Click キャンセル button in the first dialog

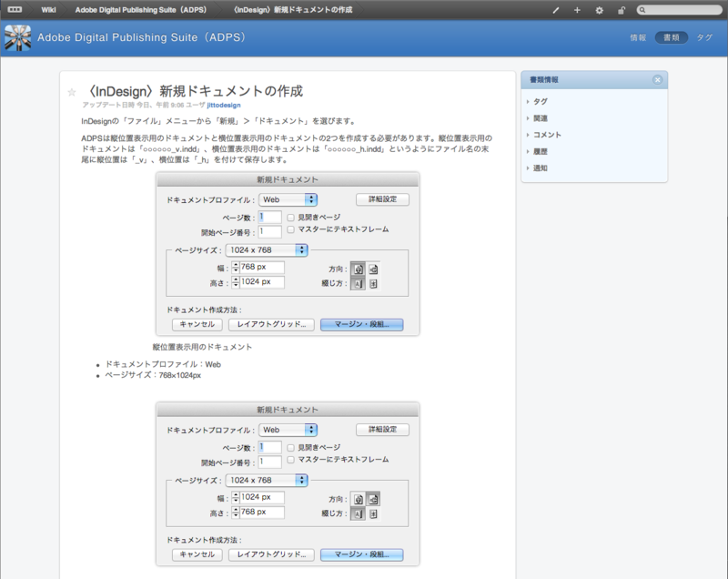tap(197, 324)
